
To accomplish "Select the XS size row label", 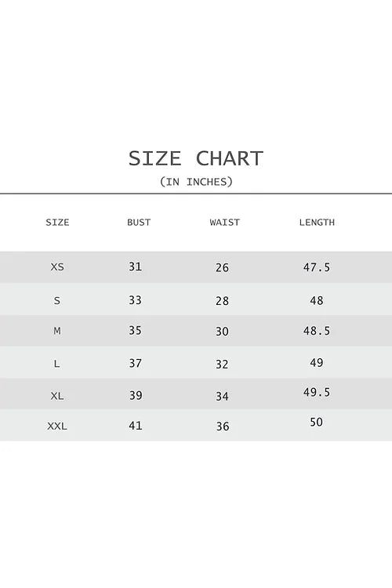I will [x=57, y=267].
